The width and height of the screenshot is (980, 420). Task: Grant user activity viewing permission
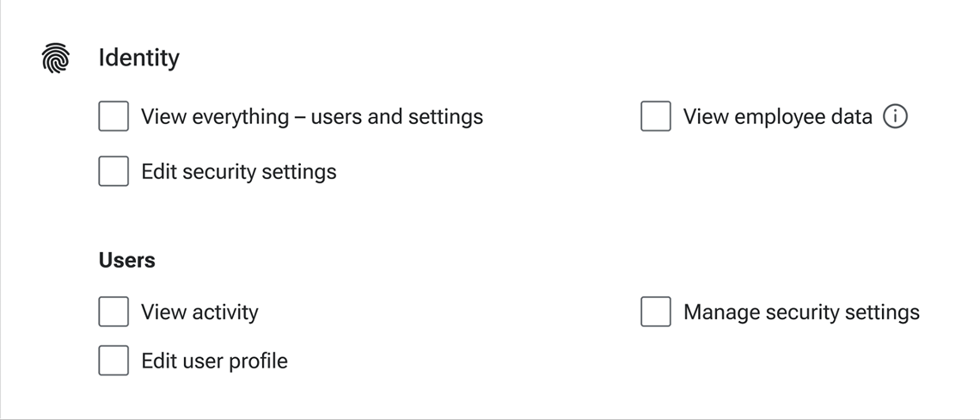coord(113,312)
